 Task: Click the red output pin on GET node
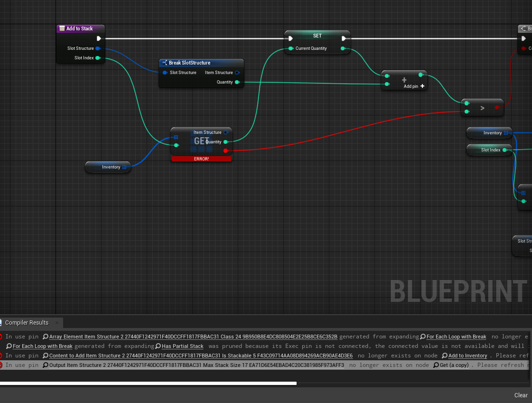point(225,150)
